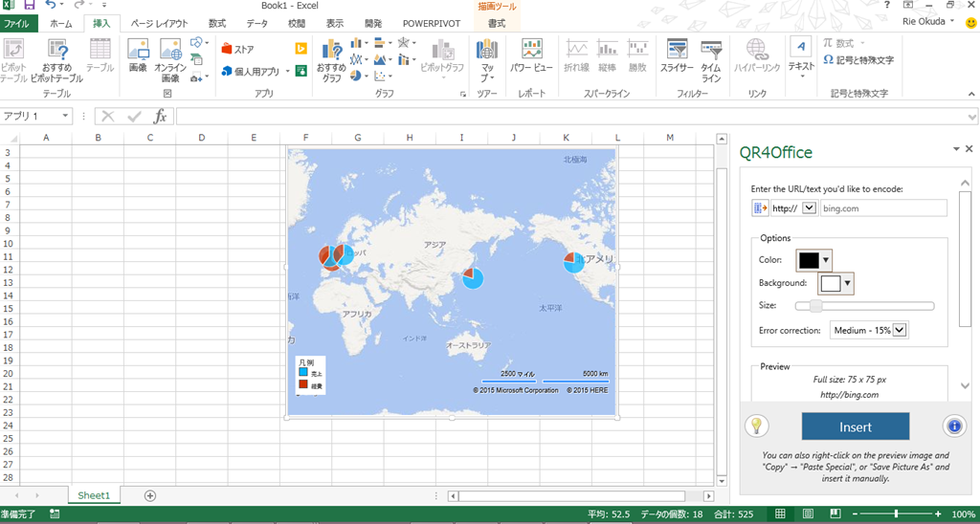Switch to Normal view in status bar
The height and width of the screenshot is (524, 980).
coord(780,514)
